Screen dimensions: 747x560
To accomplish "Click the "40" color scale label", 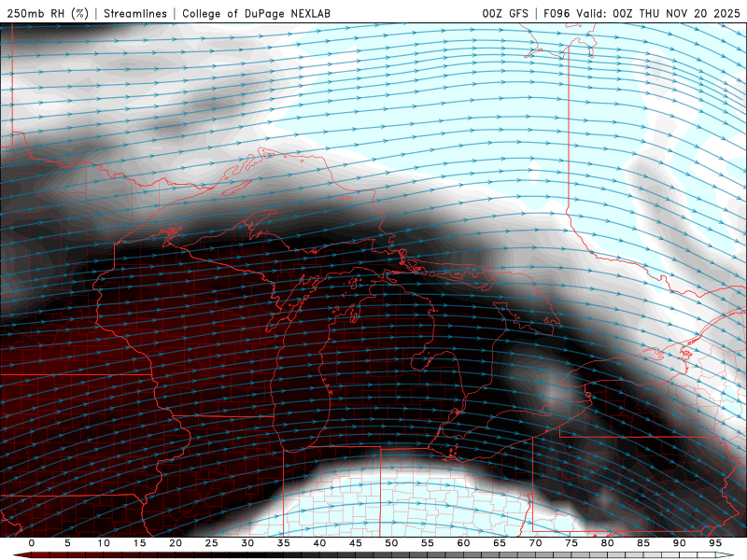I will click(319, 543).
